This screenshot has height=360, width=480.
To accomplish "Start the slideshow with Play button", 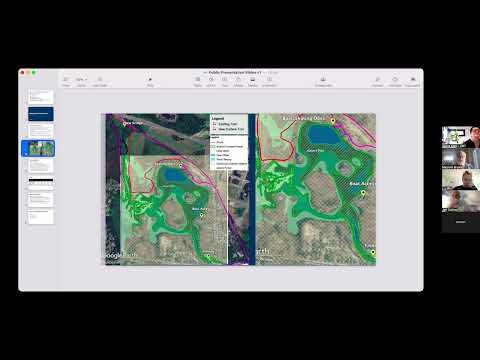I will [x=150, y=81].
